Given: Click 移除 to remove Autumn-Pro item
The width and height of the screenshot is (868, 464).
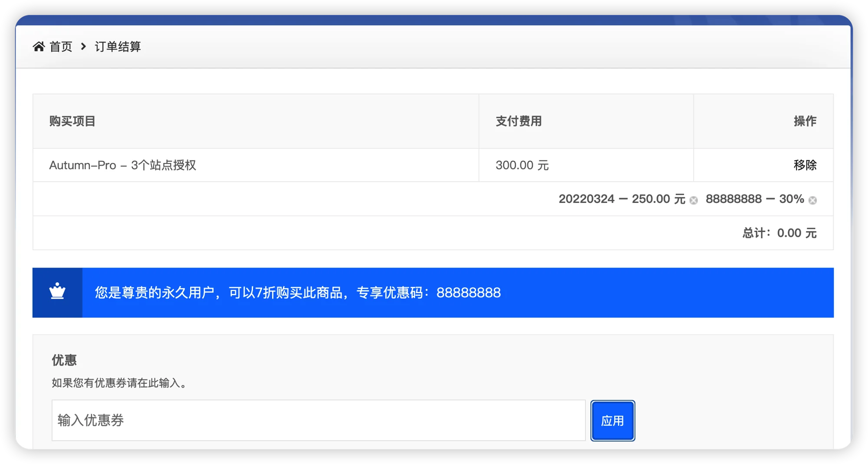Looking at the screenshot, I should tap(805, 165).
